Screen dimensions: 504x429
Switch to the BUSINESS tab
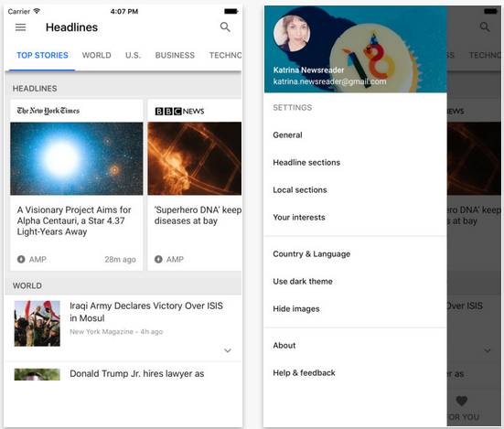175,55
